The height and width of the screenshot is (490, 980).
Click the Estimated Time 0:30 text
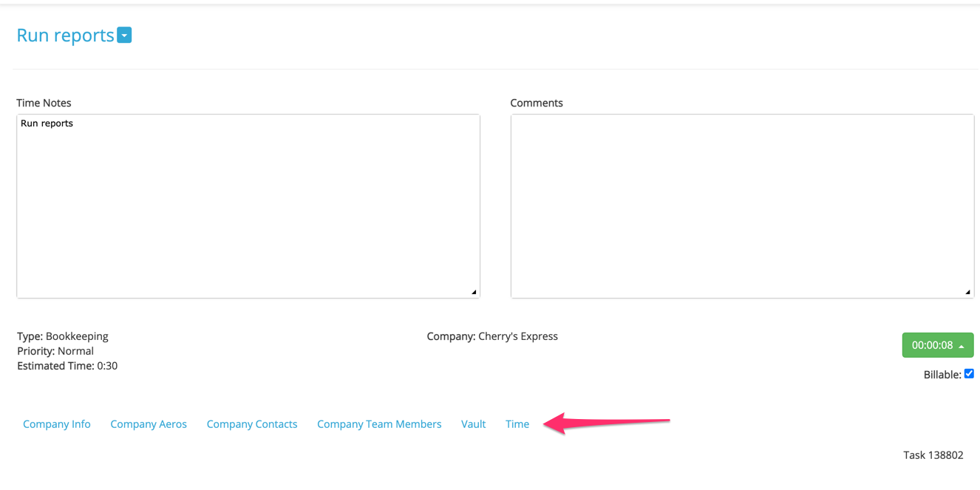pyautogui.click(x=67, y=366)
